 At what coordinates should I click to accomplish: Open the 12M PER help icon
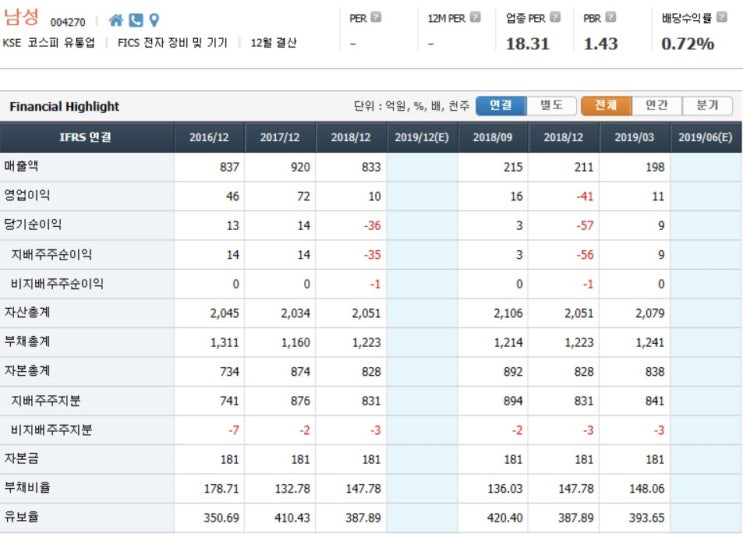pyautogui.click(x=475, y=17)
